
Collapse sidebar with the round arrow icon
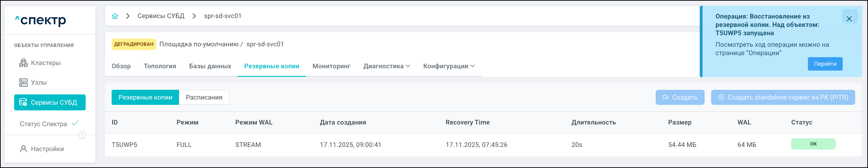coord(82,135)
